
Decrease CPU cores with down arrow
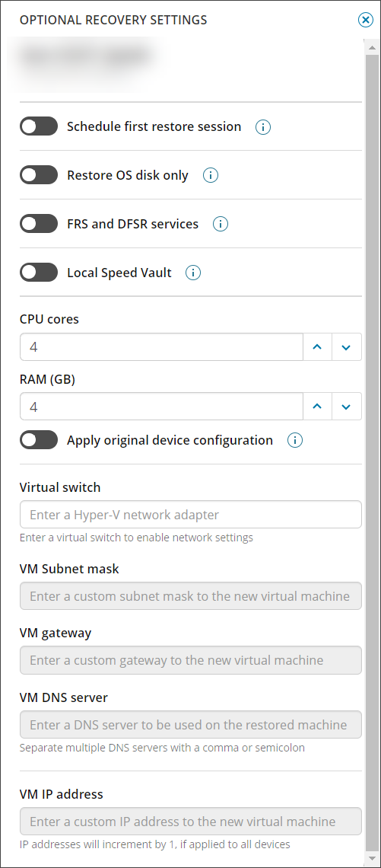click(347, 347)
